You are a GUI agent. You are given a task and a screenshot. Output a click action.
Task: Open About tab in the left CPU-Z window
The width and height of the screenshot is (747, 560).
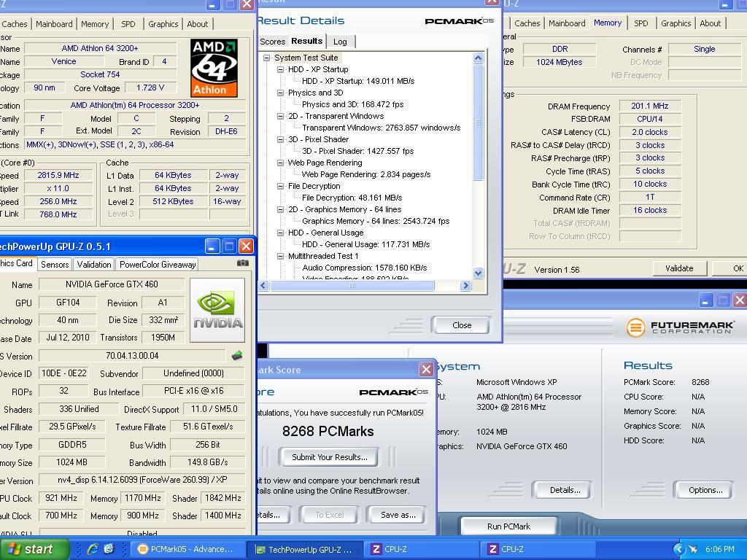197,24
